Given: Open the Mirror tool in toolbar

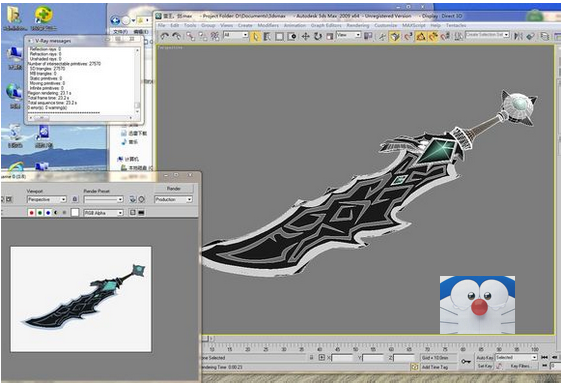Looking at the screenshot, I should 518,36.
